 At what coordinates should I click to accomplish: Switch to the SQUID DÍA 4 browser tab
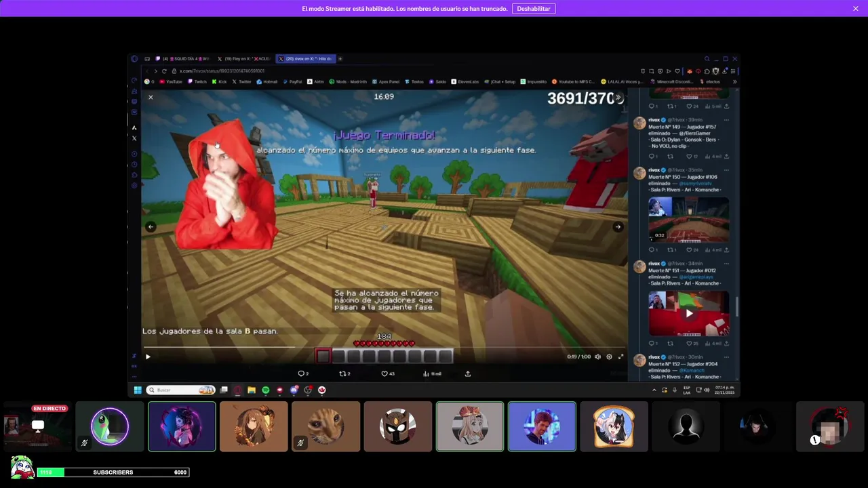tap(182, 59)
